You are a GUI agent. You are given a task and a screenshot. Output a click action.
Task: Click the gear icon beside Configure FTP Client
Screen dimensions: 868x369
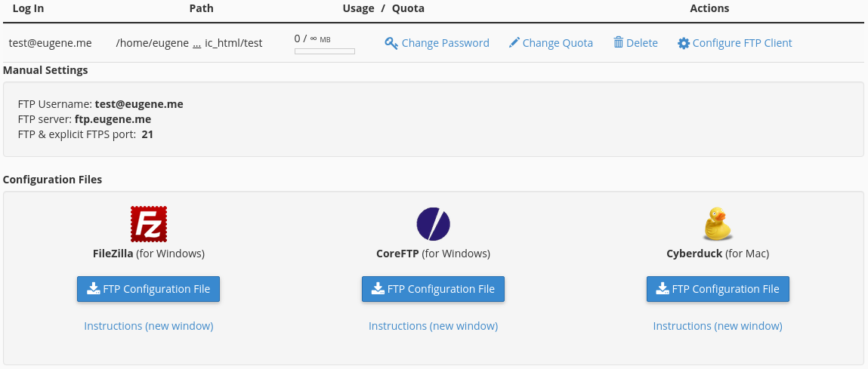tap(684, 43)
